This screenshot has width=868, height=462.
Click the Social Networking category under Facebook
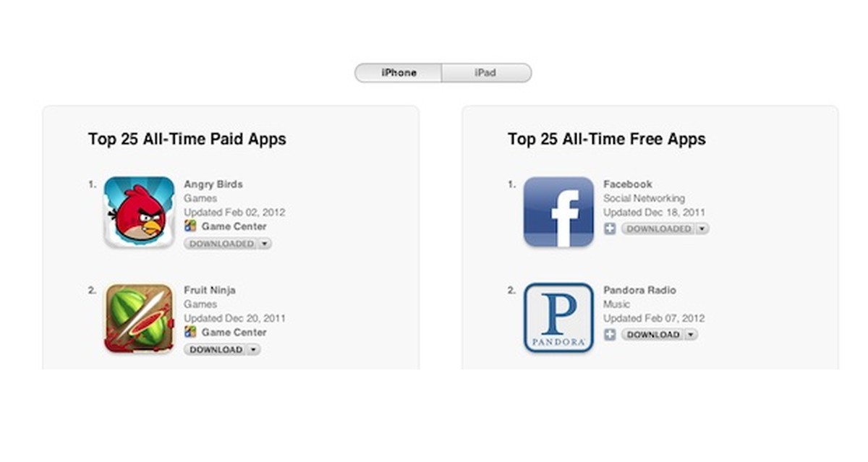coord(644,198)
